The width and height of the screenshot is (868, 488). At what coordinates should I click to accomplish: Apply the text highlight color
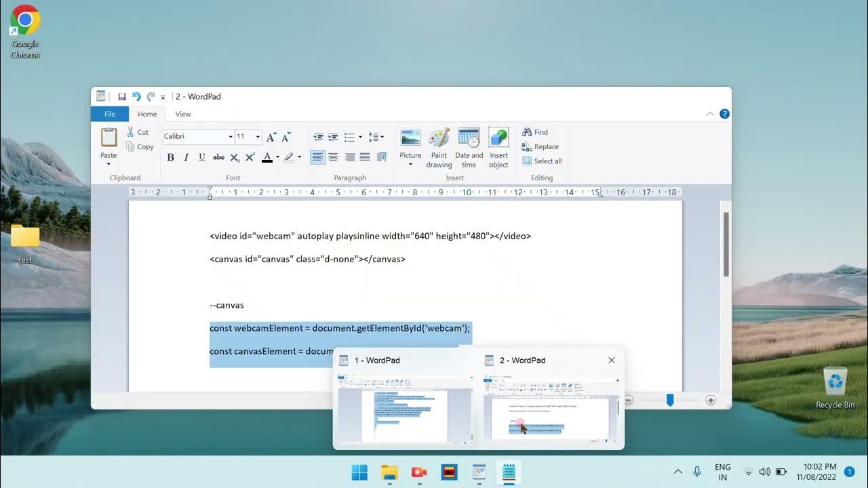click(289, 157)
